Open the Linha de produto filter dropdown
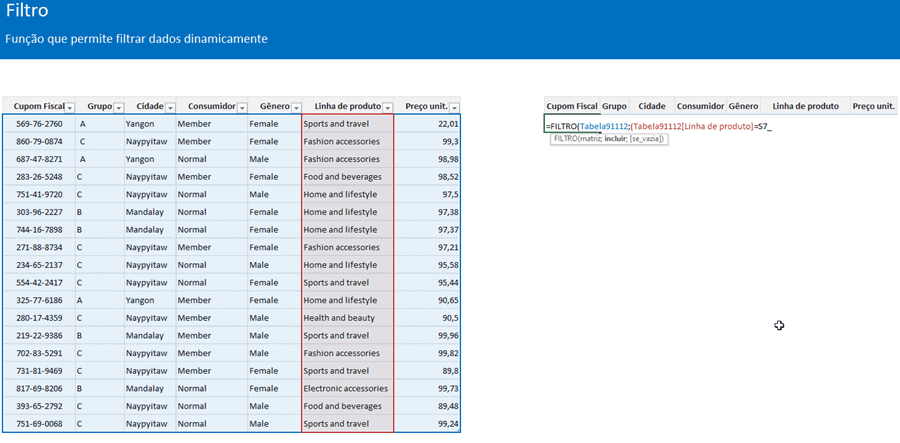This screenshot has height=443, width=900. click(x=387, y=107)
